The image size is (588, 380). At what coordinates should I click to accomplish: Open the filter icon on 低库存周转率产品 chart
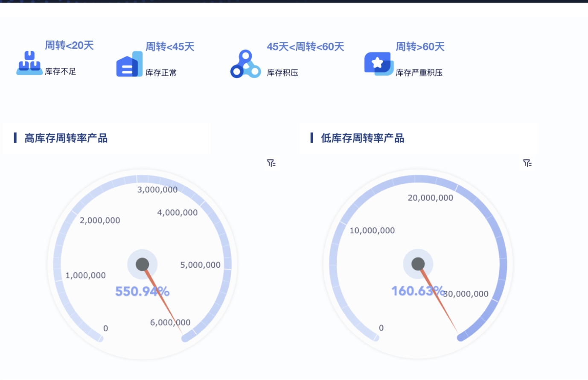point(527,163)
